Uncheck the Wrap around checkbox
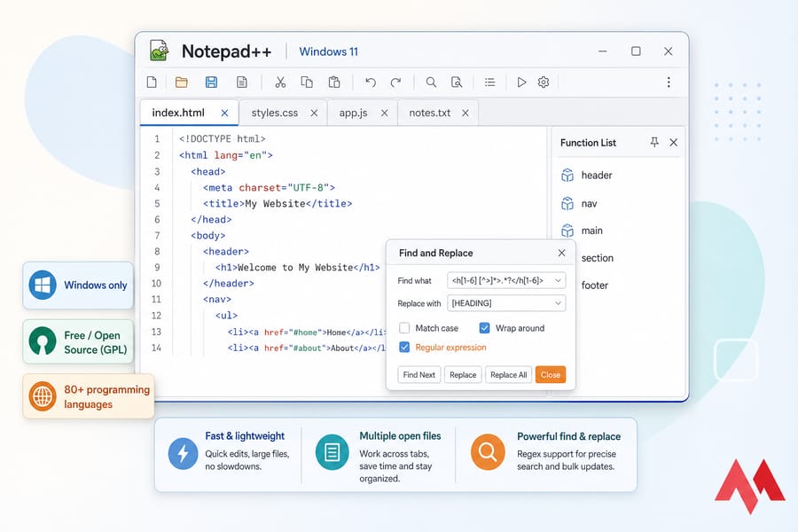Image resolution: width=798 pixels, height=532 pixels. [484, 328]
